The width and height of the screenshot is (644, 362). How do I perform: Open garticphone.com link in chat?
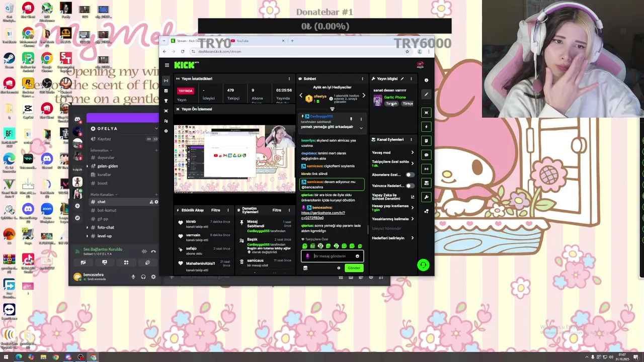click(323, 215)
